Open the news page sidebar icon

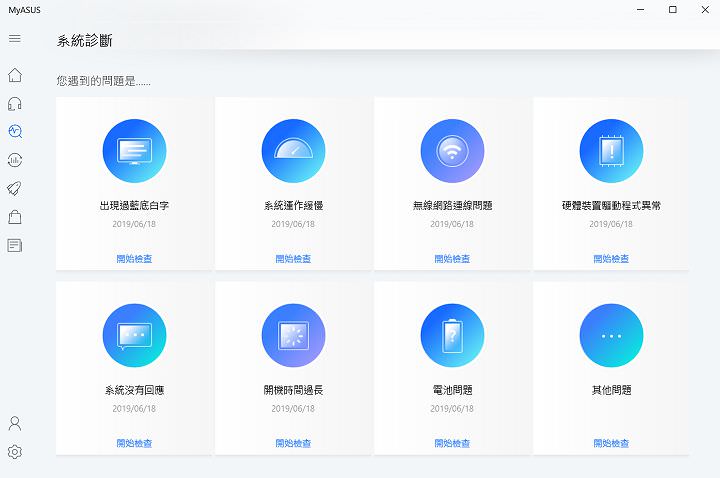click(x=15, y=245)
